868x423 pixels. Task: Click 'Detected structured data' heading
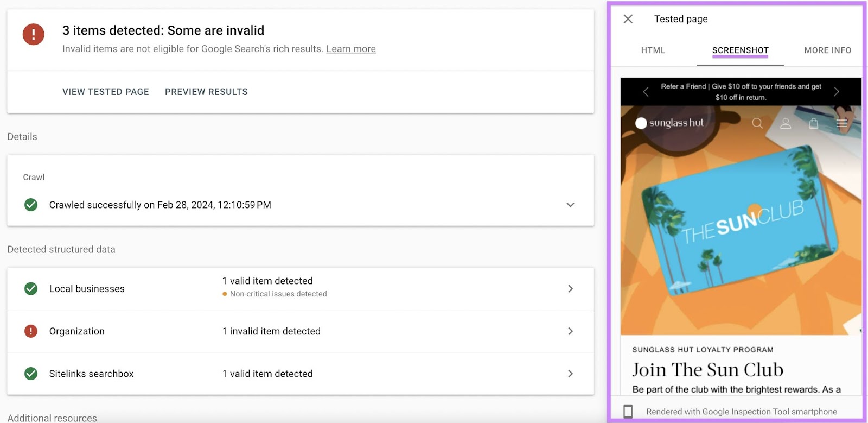(61, 249)
